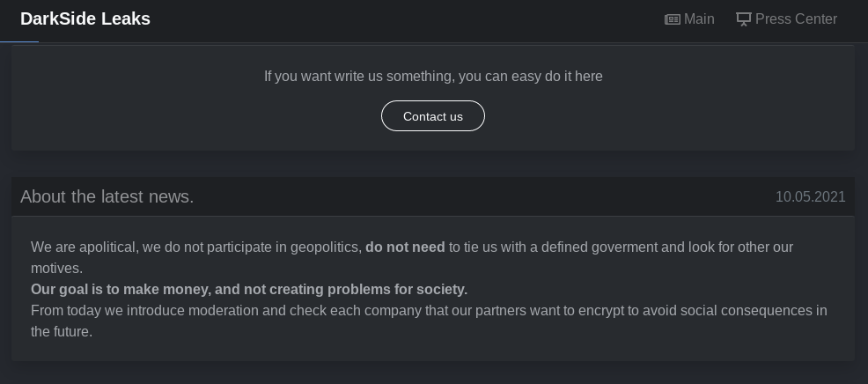Screen dimensions: 868x384
Task: Click the words 'the future.' ending the post
Action: coord(62,332)
